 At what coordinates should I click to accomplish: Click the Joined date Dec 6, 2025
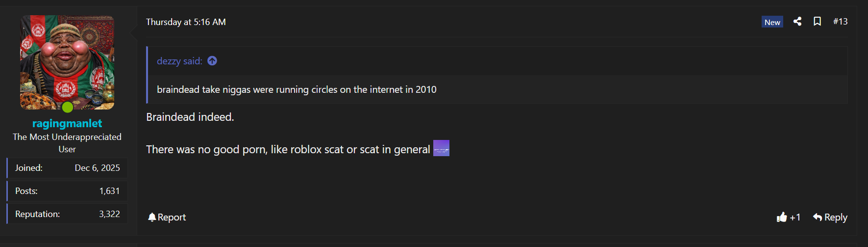(x=97, y=168)
